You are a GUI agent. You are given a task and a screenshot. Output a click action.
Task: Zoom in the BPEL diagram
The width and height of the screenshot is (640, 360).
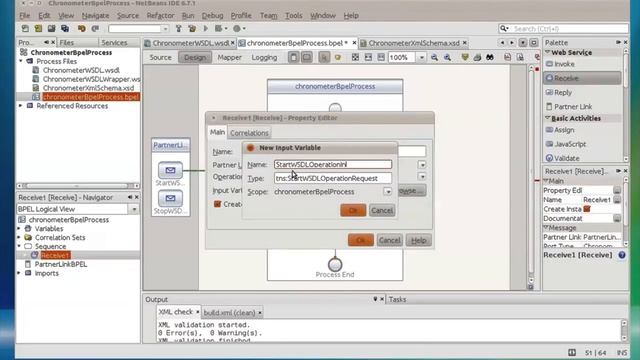click(447, 58)
